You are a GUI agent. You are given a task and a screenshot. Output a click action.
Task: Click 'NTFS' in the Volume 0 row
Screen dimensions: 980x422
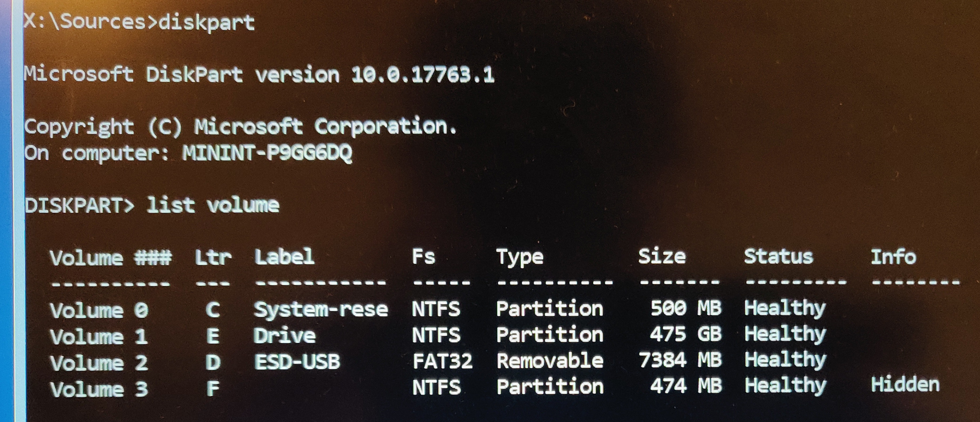tap(436, 309)
